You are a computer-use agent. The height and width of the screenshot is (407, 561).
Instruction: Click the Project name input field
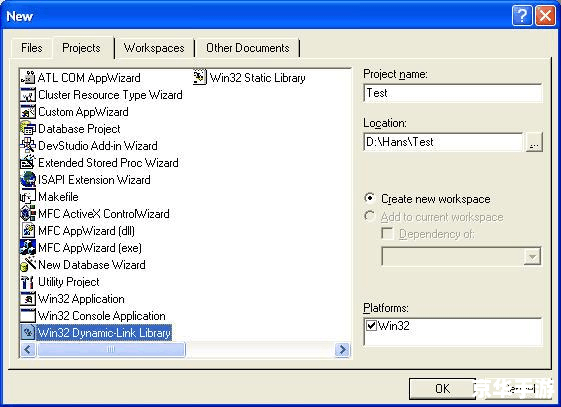coord(453,93)
